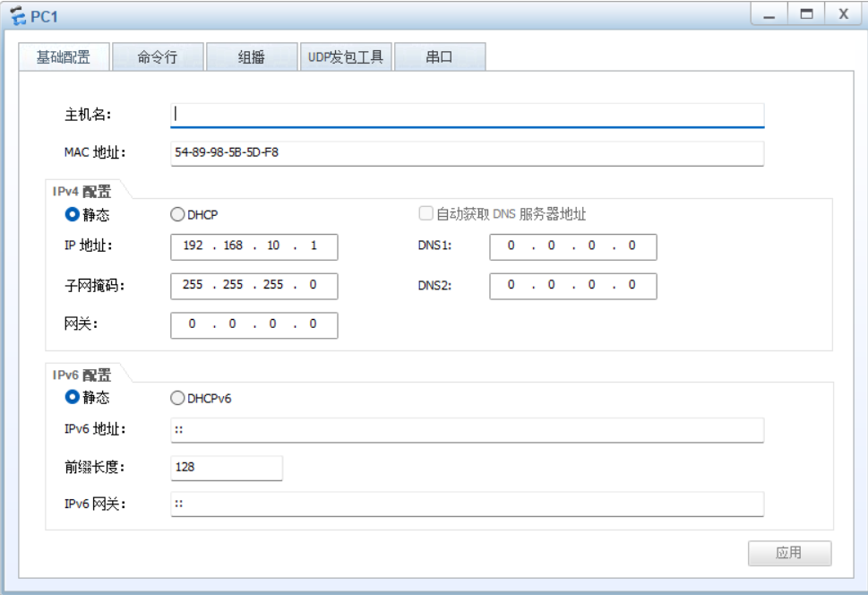This screenshot has width=868, height=595.
Task: Minimize the PC1 window
Action: (x=769, y=13)
